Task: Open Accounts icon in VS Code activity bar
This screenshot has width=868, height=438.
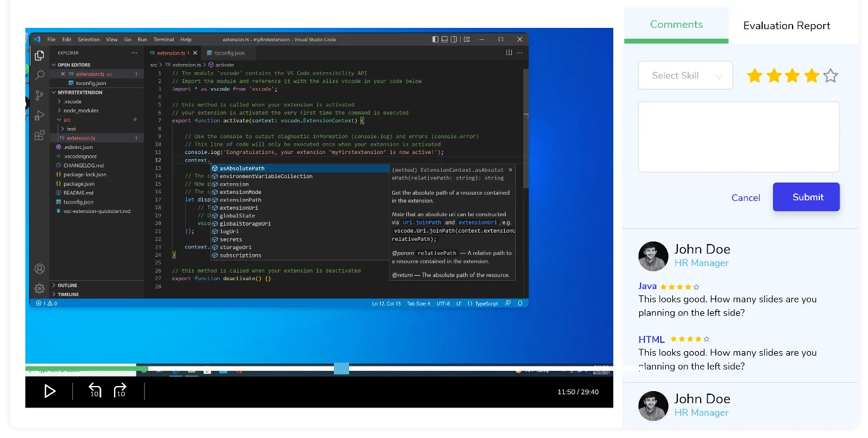Action: 39,269
